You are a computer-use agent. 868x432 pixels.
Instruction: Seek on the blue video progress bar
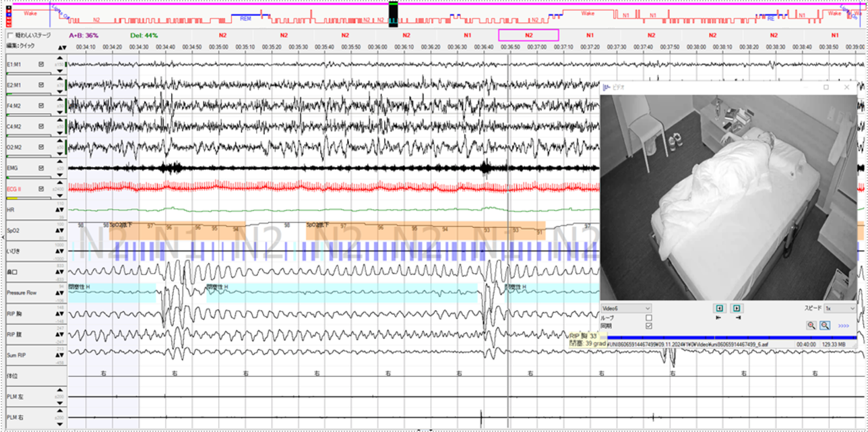731,337
